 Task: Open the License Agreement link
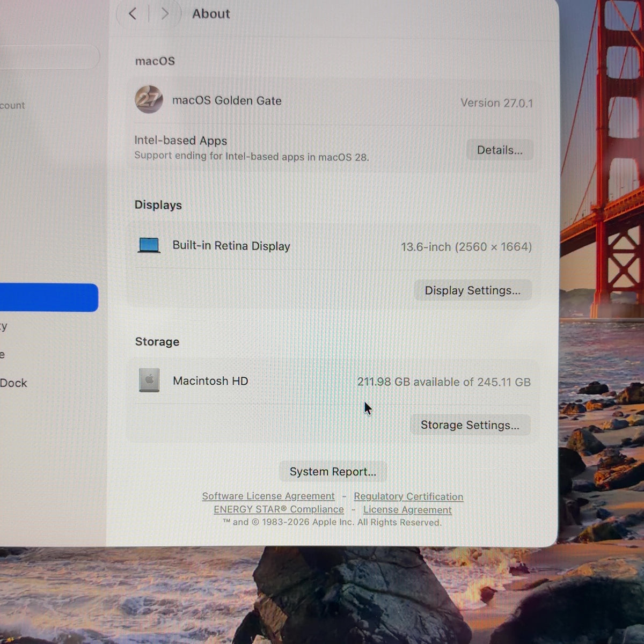pyautogui.click(x=407, y=510)
